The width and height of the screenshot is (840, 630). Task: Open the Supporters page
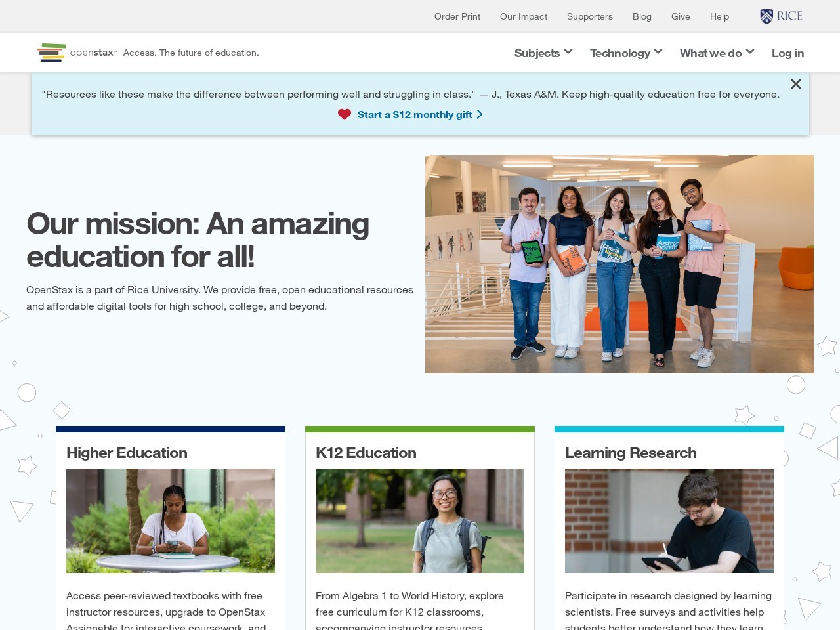(589, 16)
